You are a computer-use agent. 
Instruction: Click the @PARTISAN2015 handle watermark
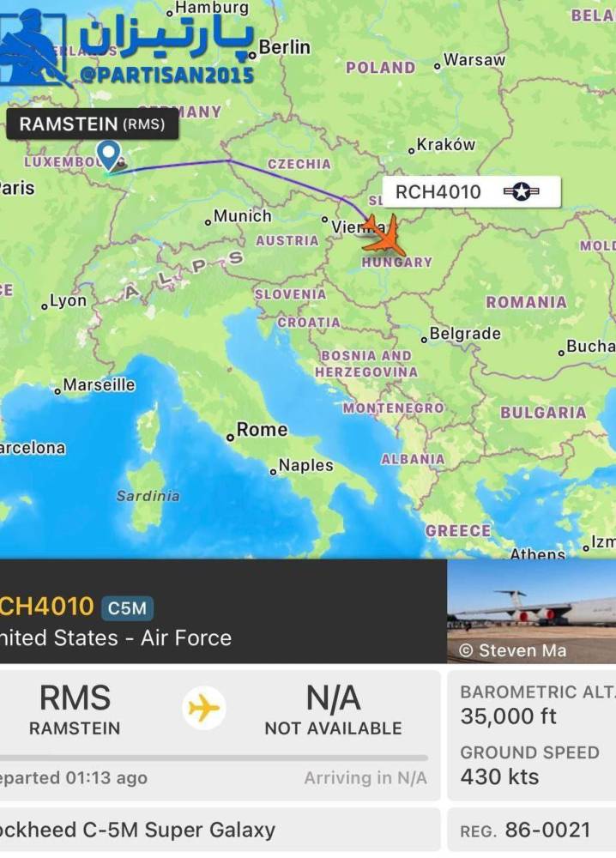[166, 75]
